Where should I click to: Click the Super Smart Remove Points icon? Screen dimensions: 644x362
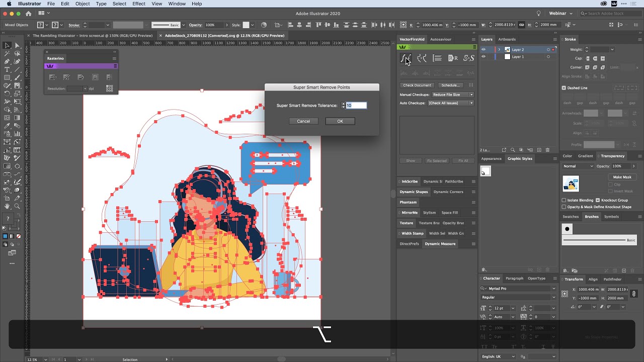point(406,58)
